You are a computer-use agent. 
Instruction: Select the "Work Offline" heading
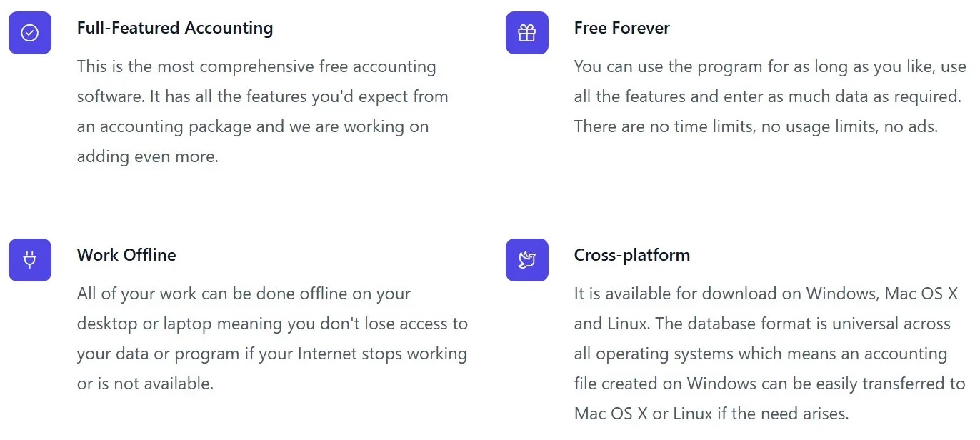click(126, 255)
